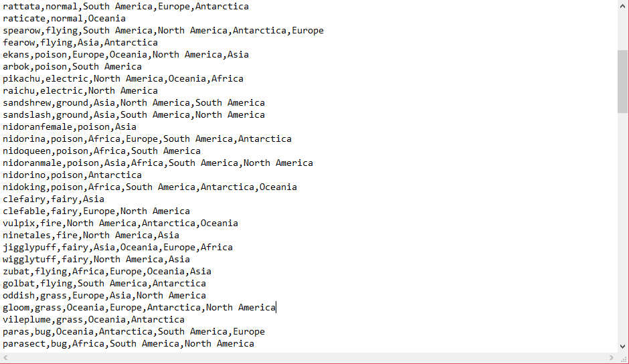Viewport: 629px width, 364px height.
Task: Click 'Europe' in the clefable line
Action: [x=98, y=211]
